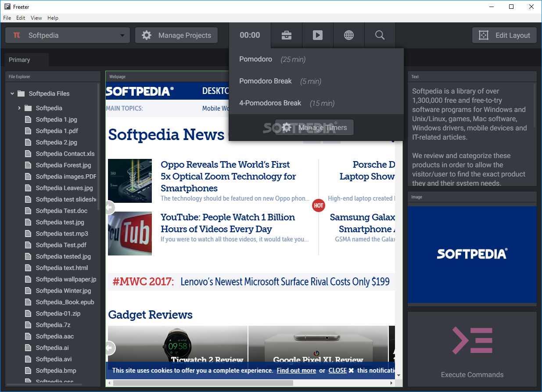Viewport: 542px width, 392px height.
Task: Open Samsung Galaxy smartphone article link
Action: click(x=363, y=223)
